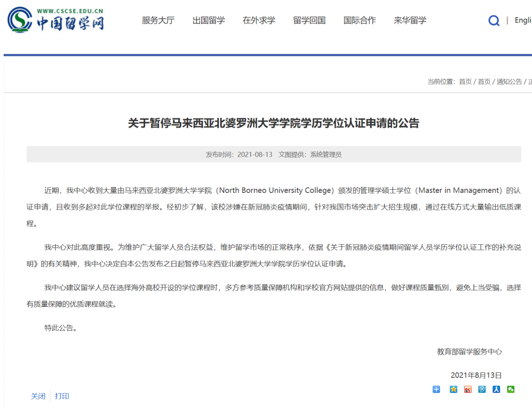
Task: Go to 首页 in the breadcrumb trail
Action: point(465,81)
